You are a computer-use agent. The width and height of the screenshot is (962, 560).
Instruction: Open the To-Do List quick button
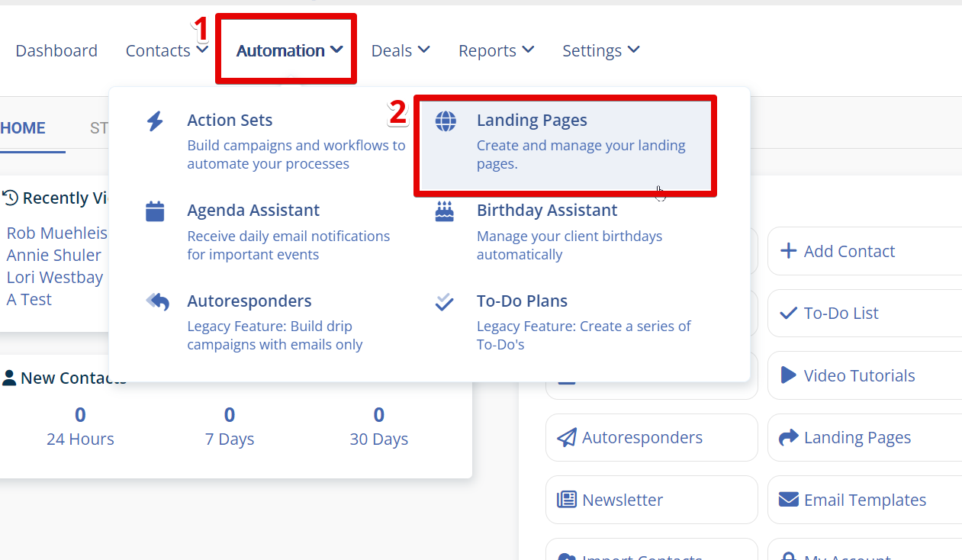pyautogui.click(x=841, y=313)
